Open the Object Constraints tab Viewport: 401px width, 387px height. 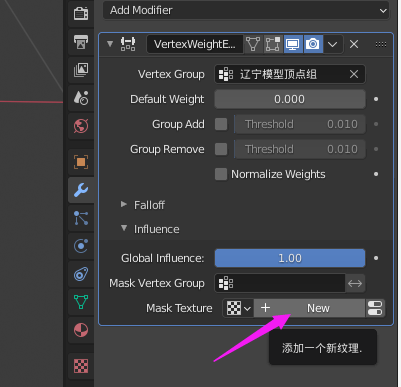point(81,274)
